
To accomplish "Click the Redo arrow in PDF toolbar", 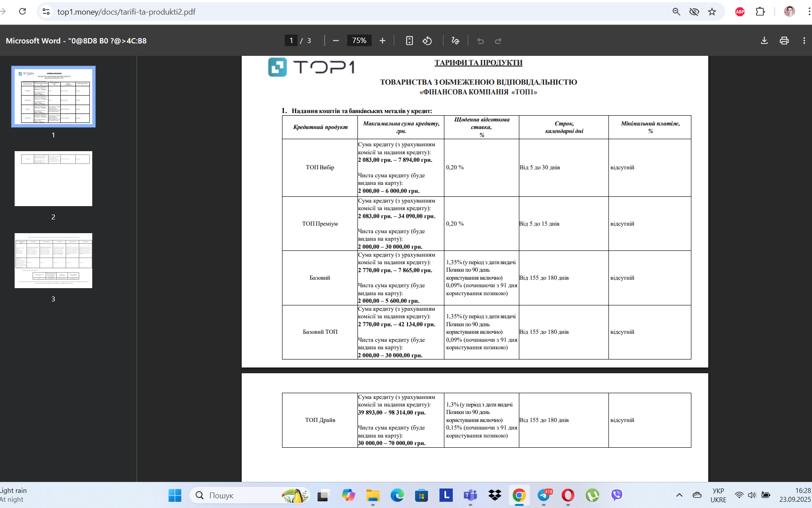I will pos(498,41).
